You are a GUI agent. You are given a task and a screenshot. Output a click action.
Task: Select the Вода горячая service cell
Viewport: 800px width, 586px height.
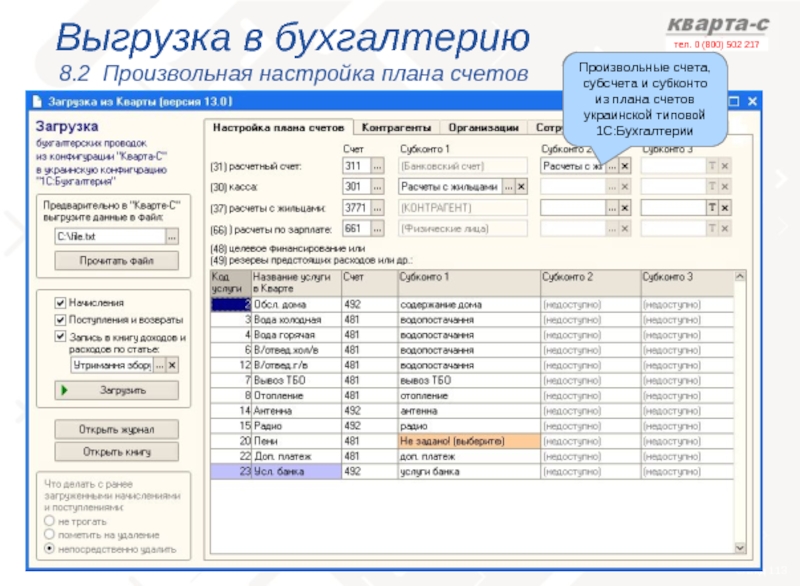coord(296,335)
